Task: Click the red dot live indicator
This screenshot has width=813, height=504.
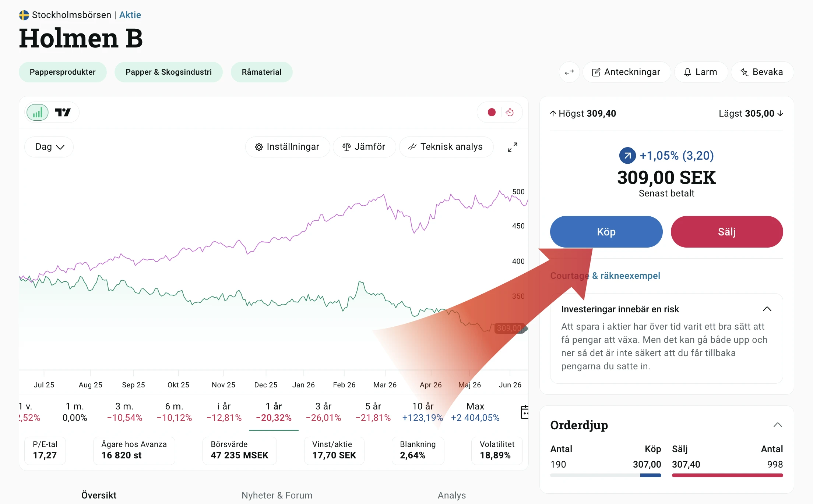Action: (492, 112)
